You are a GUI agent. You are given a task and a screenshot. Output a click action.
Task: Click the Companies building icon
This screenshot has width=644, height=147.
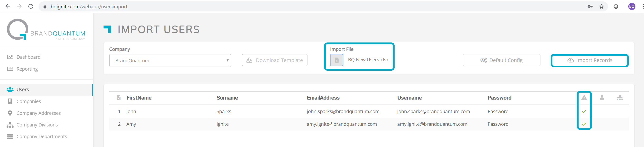(x=10, y=101)
